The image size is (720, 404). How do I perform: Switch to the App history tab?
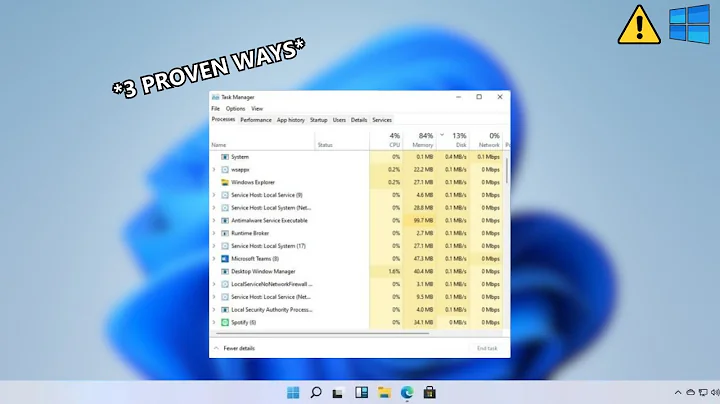291,120
